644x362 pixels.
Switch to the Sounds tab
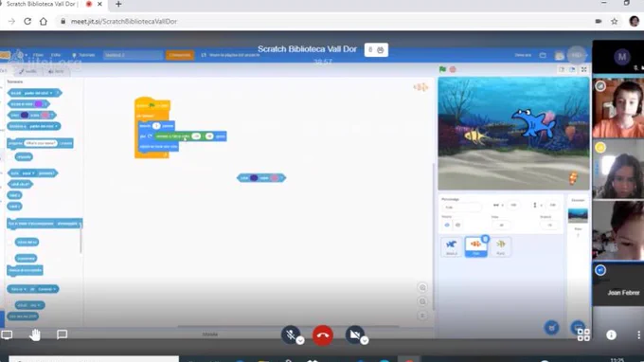click(56, 71)
